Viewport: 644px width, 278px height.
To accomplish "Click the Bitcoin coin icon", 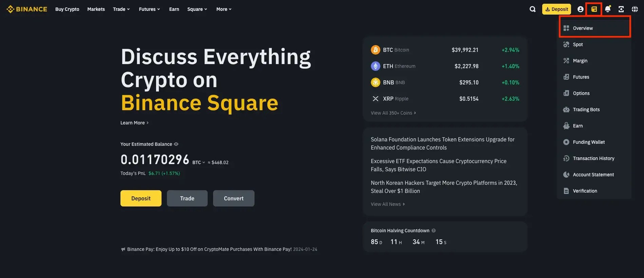I will point(375,50).
